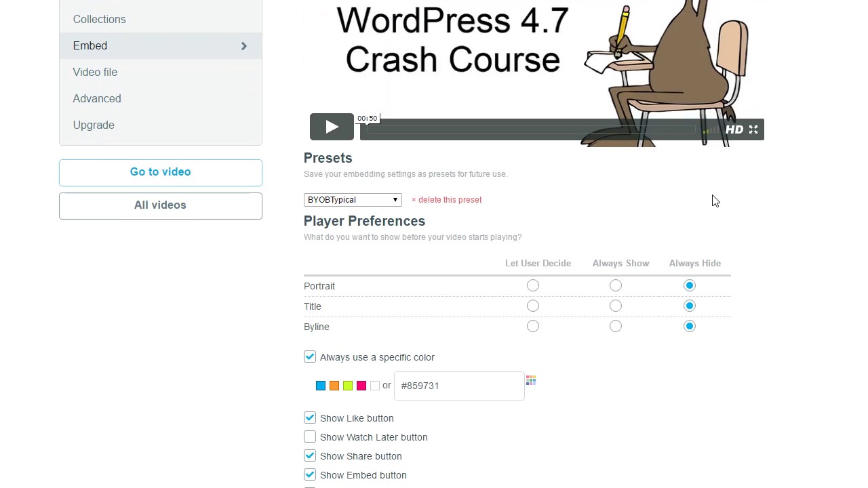Play the WordPress Crash Course video
The image size is (868, 488).
click(x=332, y=127)
